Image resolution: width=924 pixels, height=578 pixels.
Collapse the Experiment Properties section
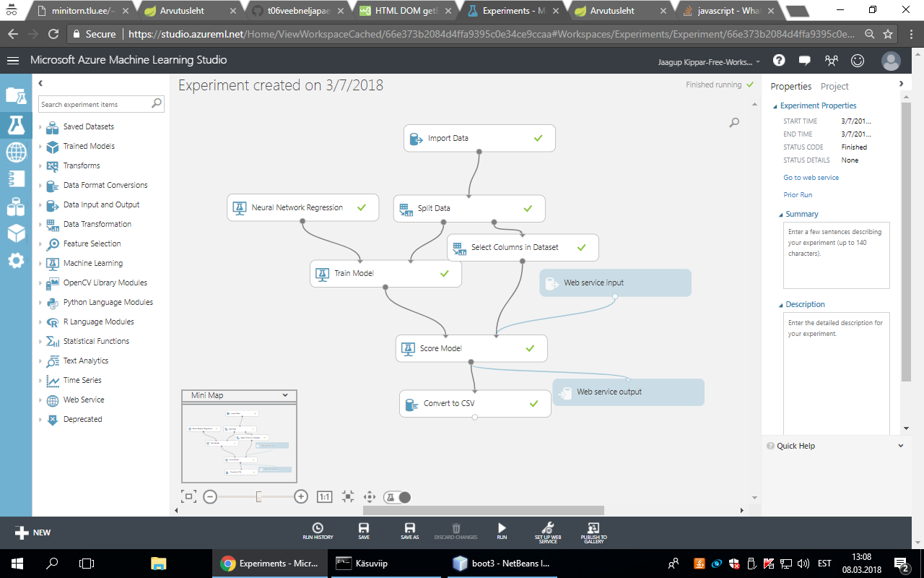click(775, 106)
